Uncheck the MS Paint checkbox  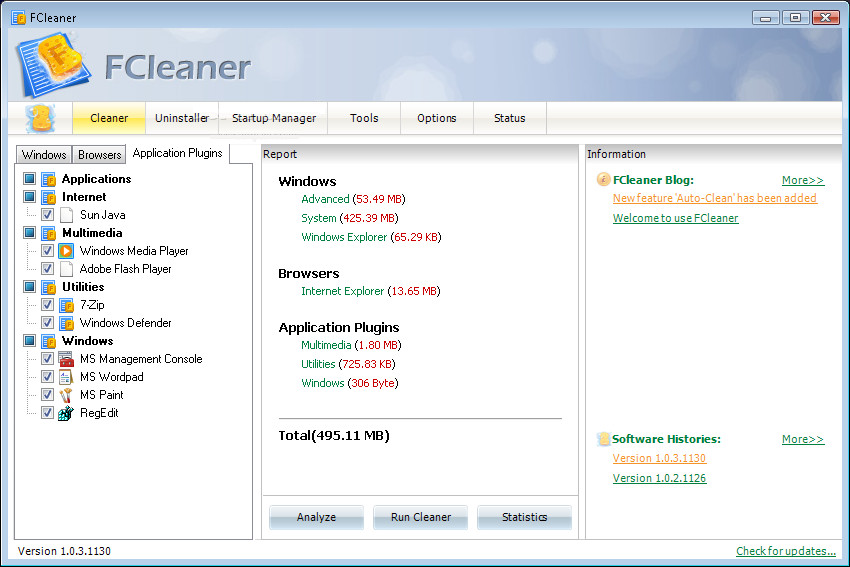tap(47, 395)
